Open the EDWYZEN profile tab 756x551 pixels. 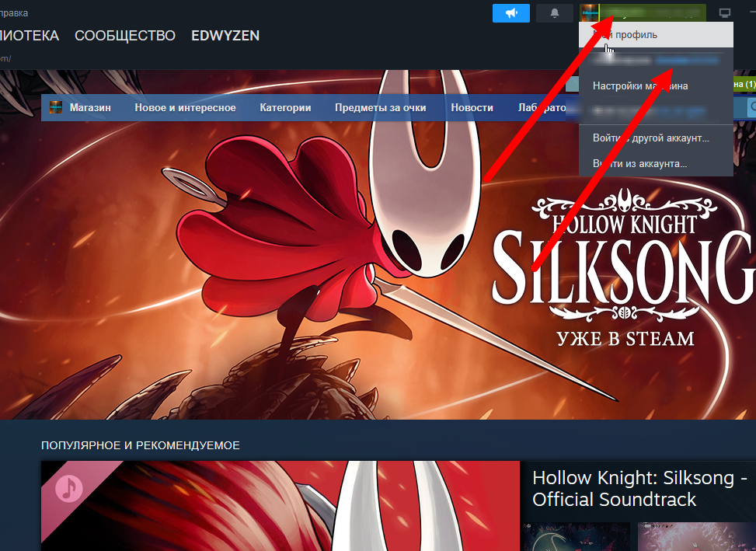coord(225,36)
